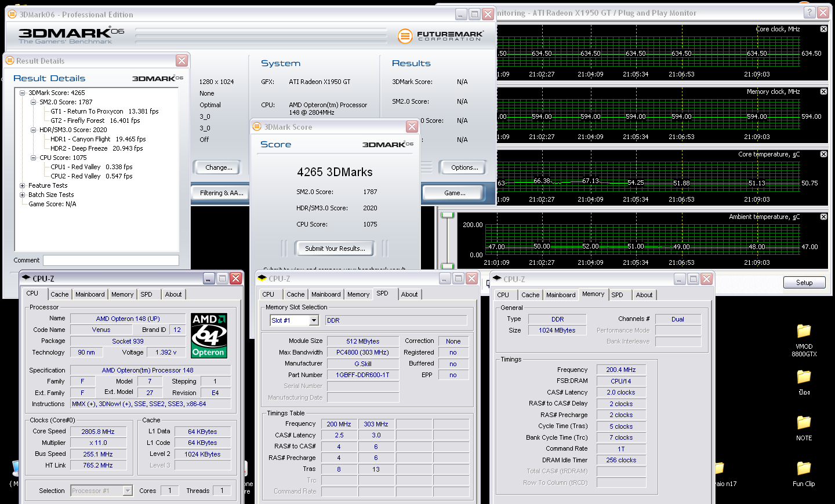This screenshot has width=835, height=504.
Task: Switch to Cache tab in CPU-Z processor window
Action: 60,294
